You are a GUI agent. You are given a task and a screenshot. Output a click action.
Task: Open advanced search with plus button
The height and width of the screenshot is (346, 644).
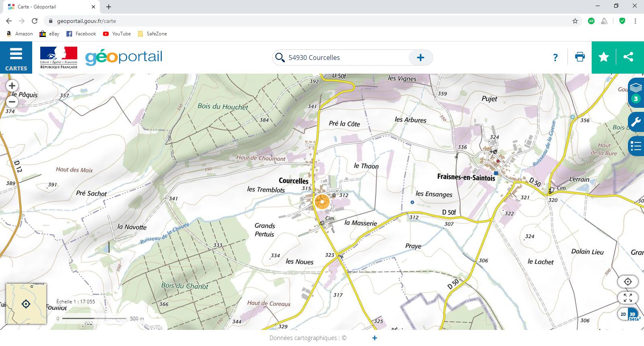click(421, 58)
